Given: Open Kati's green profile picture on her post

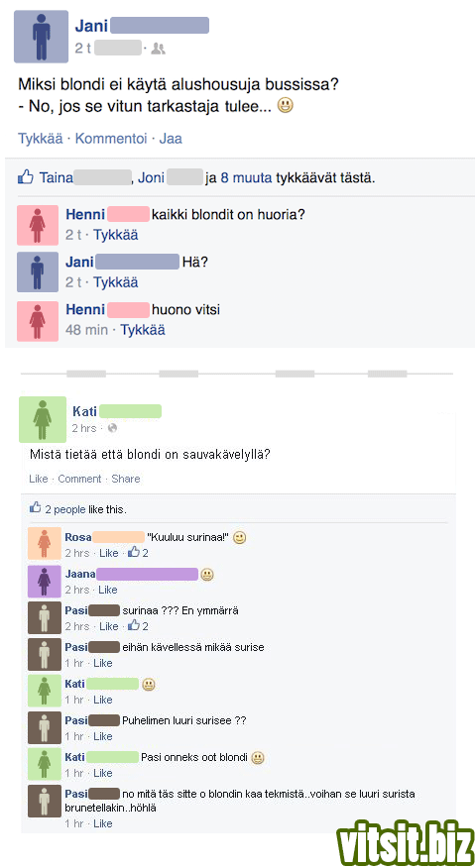Looking at the screenshot, I should (43, 419).
